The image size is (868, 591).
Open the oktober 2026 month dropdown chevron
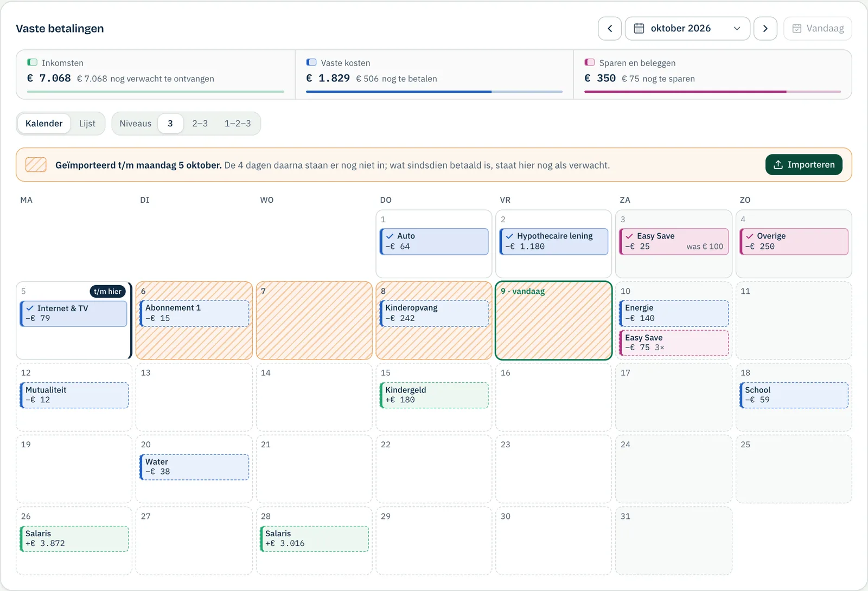[x=737, y=28]
